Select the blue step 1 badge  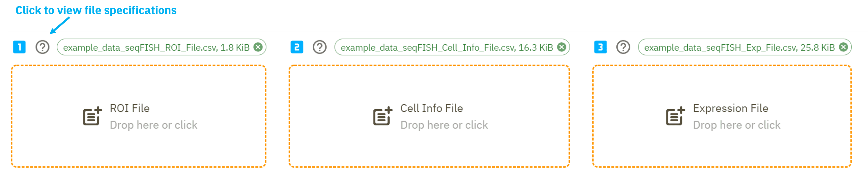point(19,47)
